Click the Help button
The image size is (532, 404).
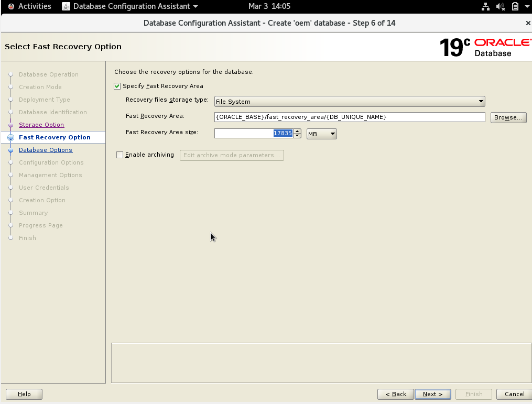pyautogui.click(x=24, y=394)
